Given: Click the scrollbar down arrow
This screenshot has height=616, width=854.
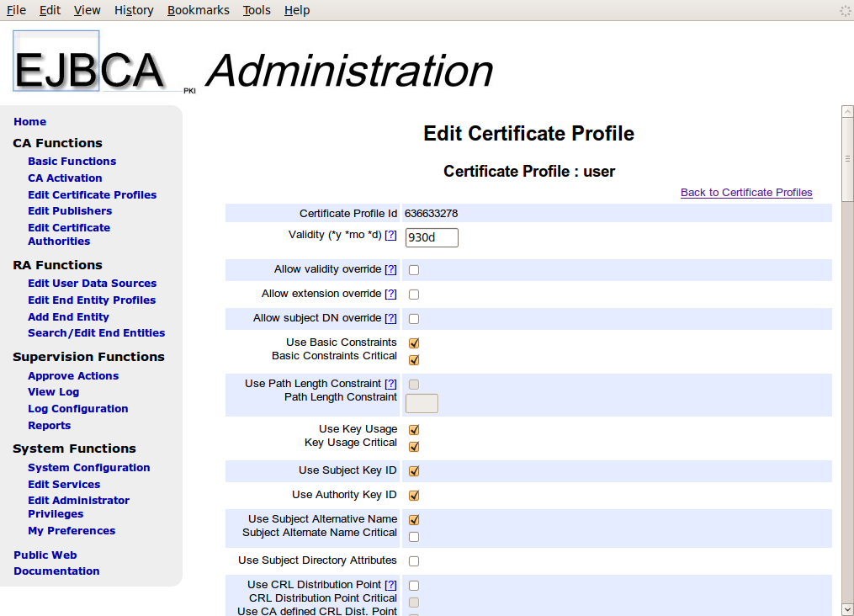Looking at the screenshot, I should click(x=847, y=608).
